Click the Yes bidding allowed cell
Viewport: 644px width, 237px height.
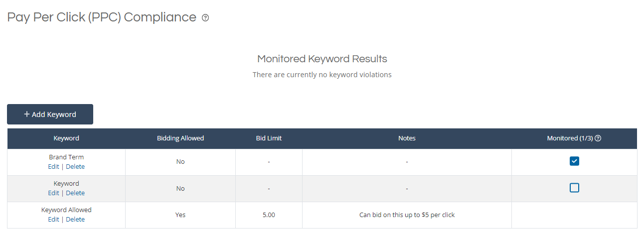click(x=180, y=215)
